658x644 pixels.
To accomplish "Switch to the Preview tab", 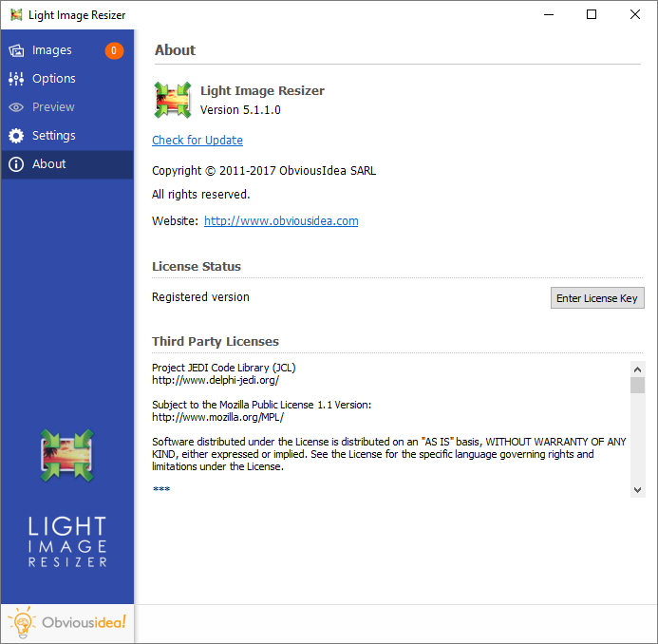I will [67, 107].
